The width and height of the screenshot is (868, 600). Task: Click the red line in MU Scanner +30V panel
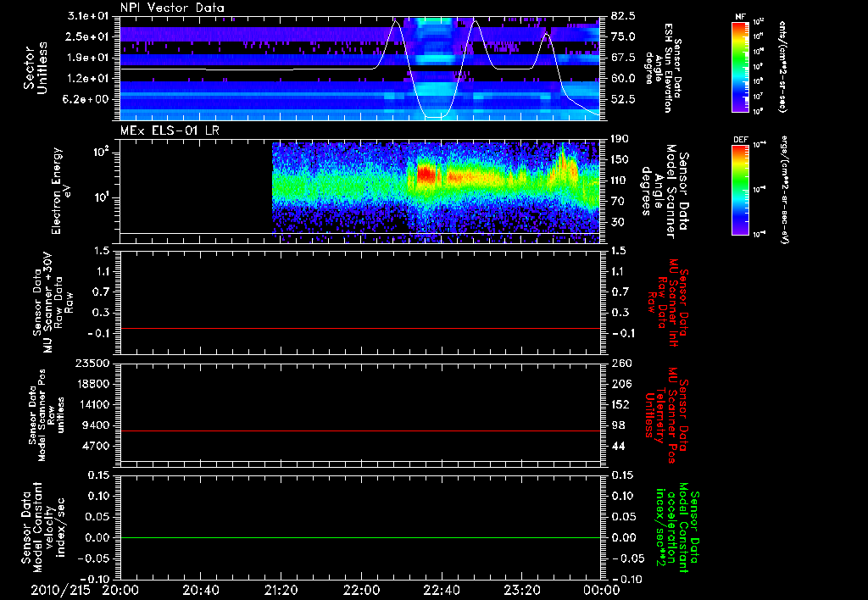tap(360, 328)
